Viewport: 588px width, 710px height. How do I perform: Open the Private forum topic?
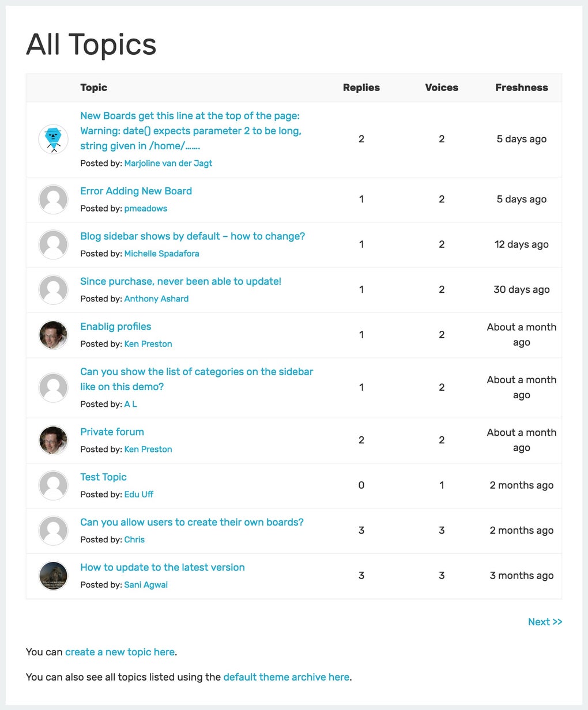pyautogui.click(x=112, y=432)
